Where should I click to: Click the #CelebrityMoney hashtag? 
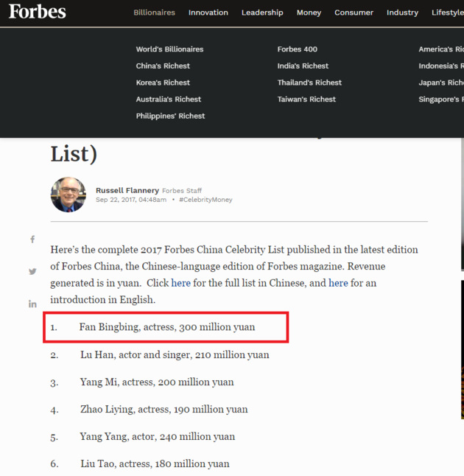point(205,200)
